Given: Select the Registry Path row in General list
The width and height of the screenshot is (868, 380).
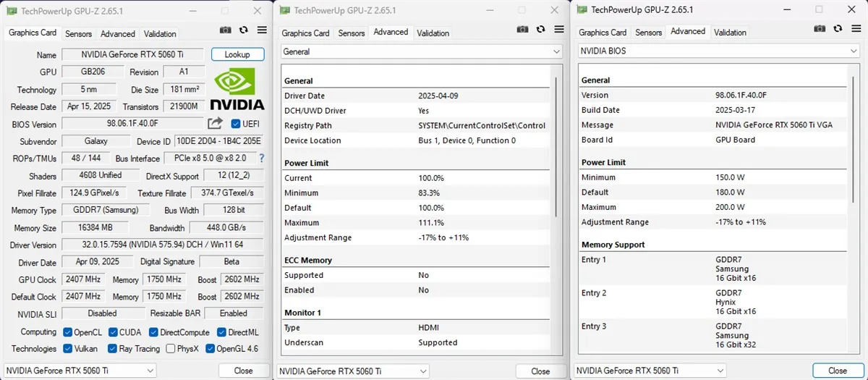Looking at the screenshot, I should pos(417,126).
